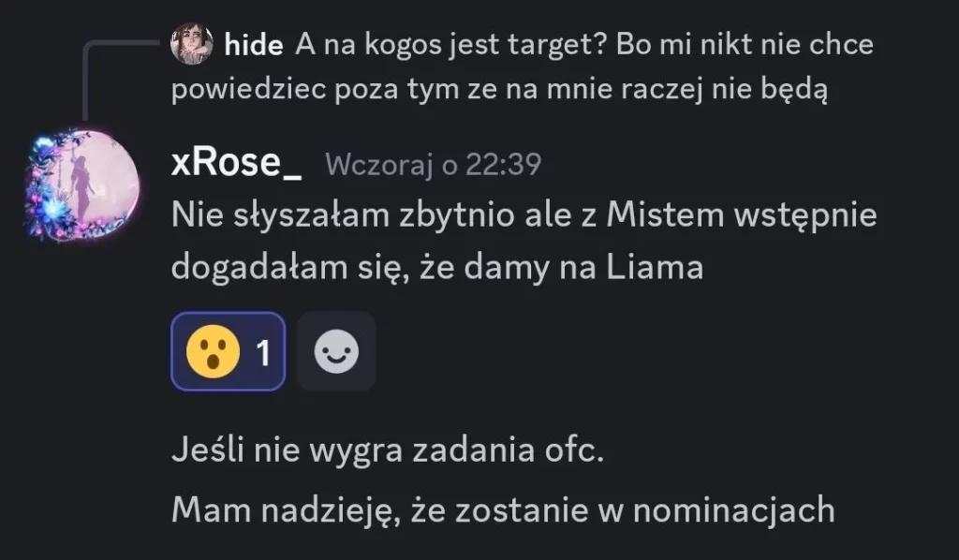Select the message "Mam nadzieję, że zostanie w nominacjach"
The height and width of the screenshot is (560, 959).
coord(503,509)
